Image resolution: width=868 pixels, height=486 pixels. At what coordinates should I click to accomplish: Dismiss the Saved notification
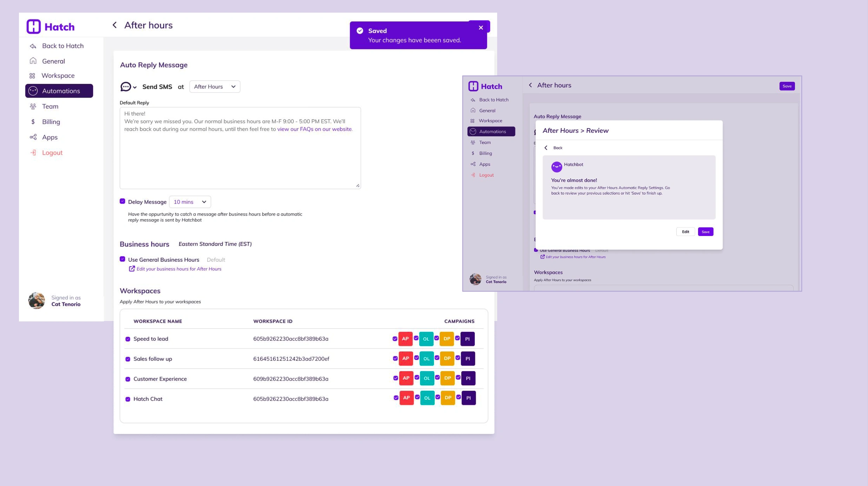point(481,28)
